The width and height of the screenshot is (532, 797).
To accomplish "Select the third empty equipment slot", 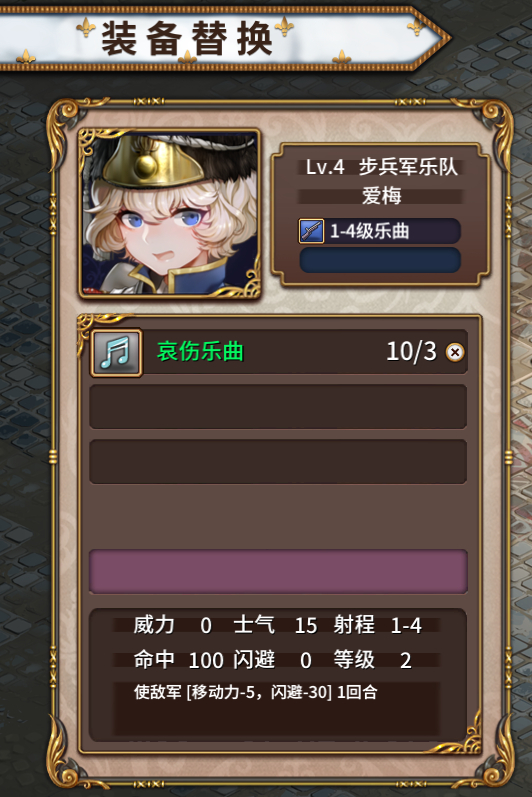I will coord(278,461).
